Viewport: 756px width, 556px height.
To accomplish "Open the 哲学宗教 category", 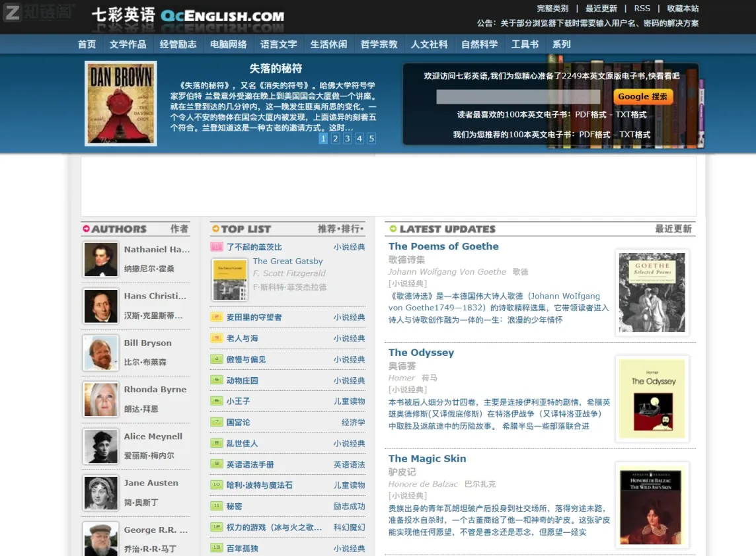I will [x=379, y=44].
